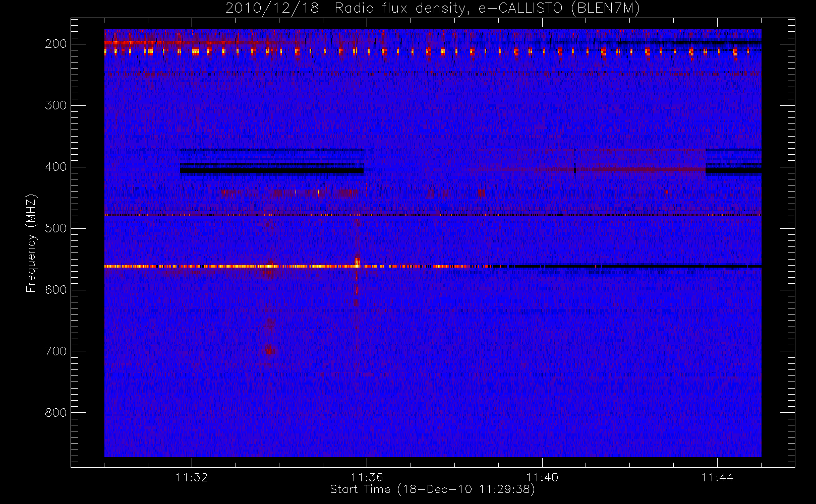
Task: Select the 500 frequency axis label
Action: coord(56,228)
